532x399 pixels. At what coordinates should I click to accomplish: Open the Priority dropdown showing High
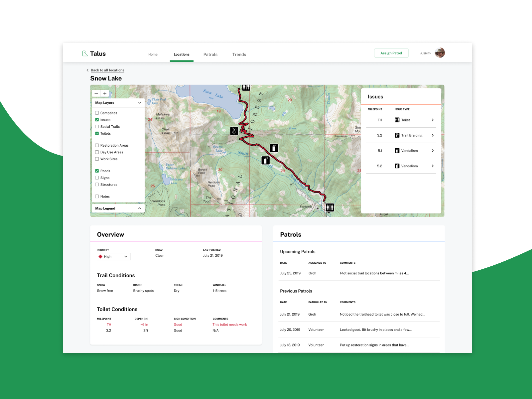(113, 256)
